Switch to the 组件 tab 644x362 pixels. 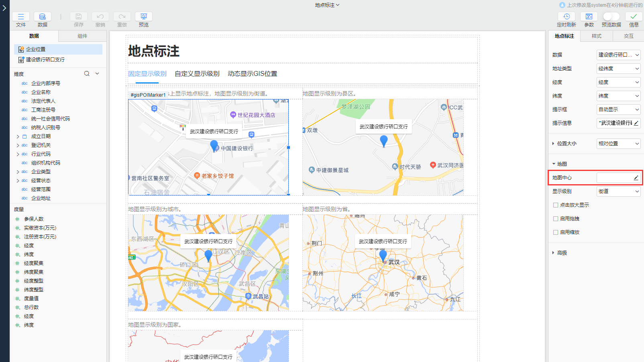(82, 36)
